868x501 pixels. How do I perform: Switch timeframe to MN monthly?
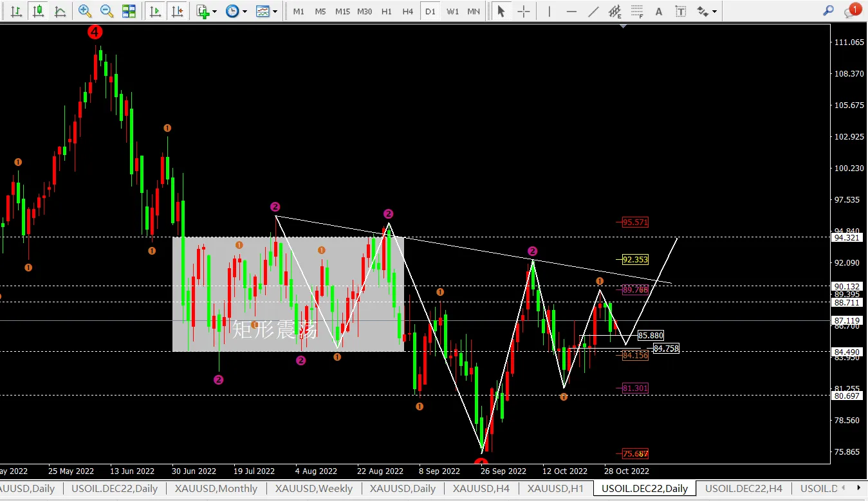tap(474, 12)
